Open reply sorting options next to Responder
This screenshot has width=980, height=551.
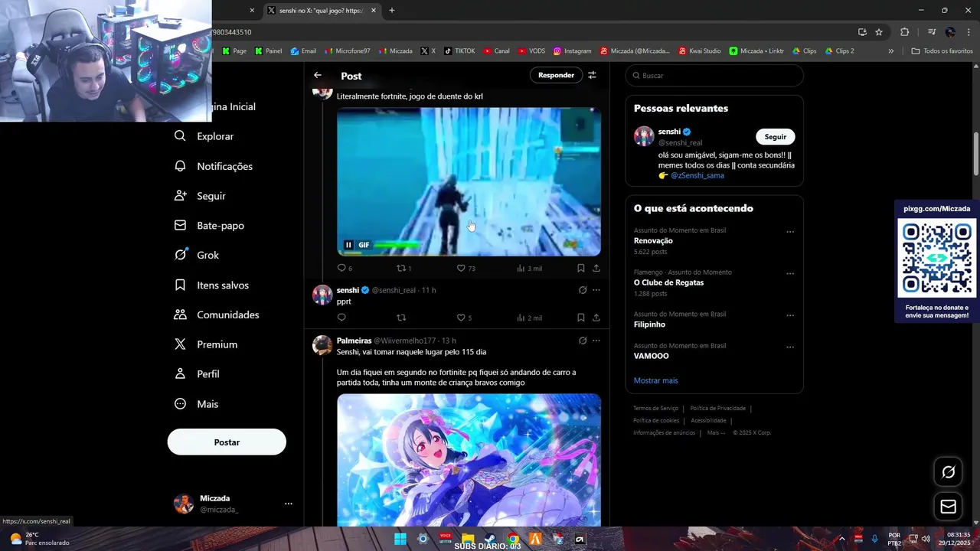point(592,75)
